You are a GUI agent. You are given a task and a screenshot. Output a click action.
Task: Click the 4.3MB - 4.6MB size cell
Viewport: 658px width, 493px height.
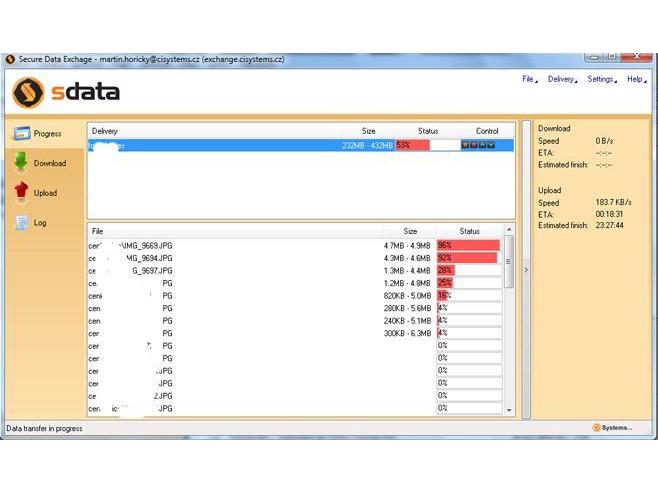click(407, 258)
